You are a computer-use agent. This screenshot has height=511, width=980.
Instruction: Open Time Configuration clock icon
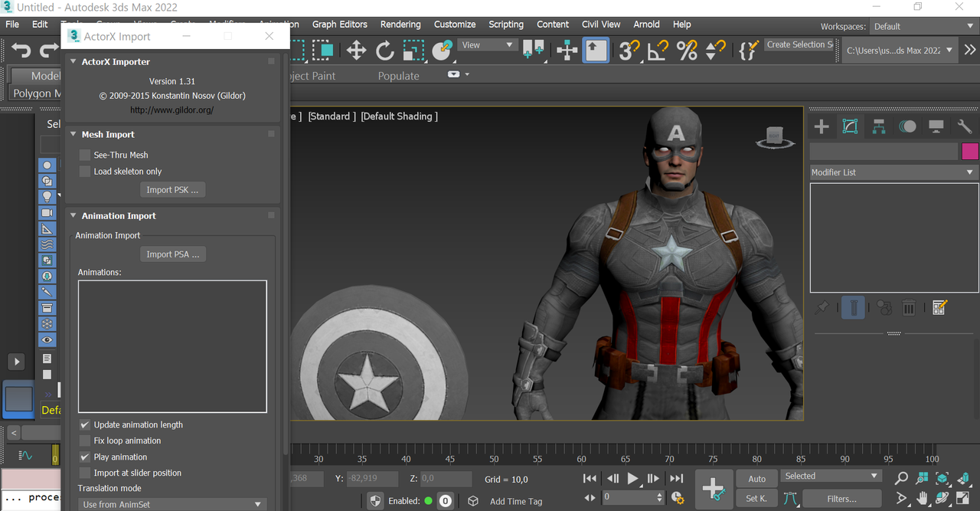[678, 498]
